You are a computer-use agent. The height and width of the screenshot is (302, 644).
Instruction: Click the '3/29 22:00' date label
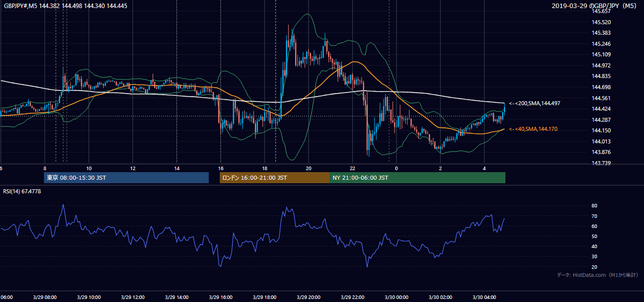[353, 297]
